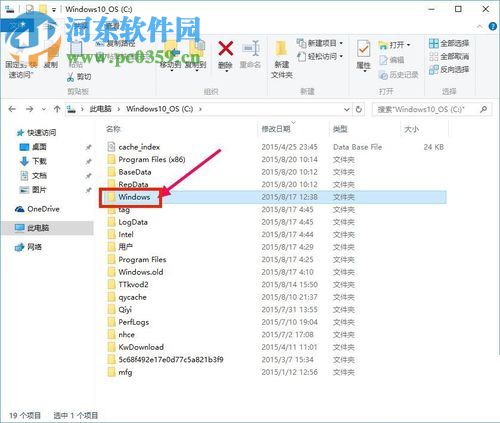Select OneDrive in the navigation pane
Image resolution: width=500 pixels, height=423 pixels.
tap(37, 209)
